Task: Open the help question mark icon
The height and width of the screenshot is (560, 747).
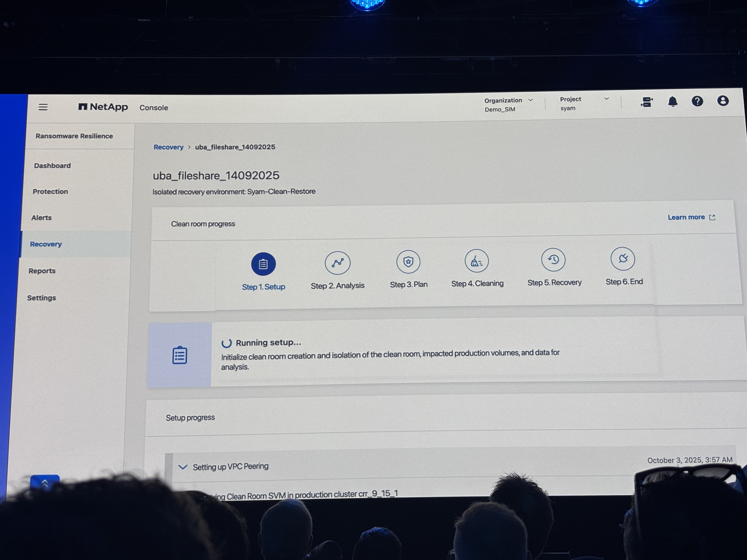Action: [x=697, y=101]
